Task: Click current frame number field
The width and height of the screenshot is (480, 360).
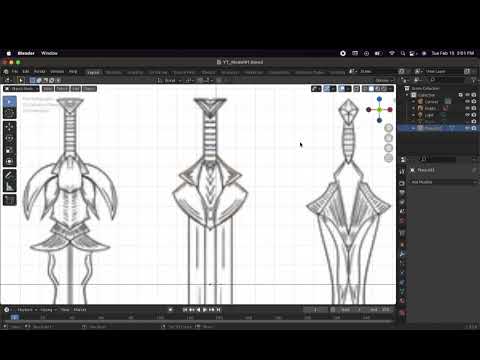Action: pyautogui.click(x=315, y=310)
